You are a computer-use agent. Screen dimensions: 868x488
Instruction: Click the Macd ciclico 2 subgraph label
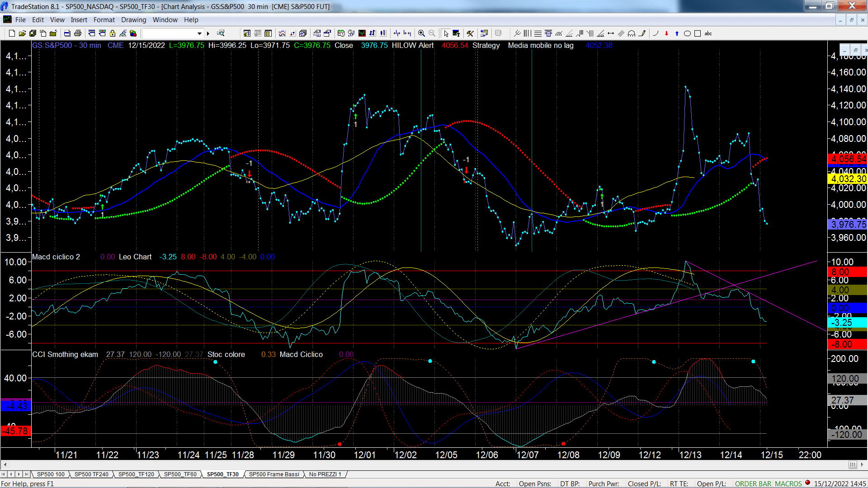56,257
